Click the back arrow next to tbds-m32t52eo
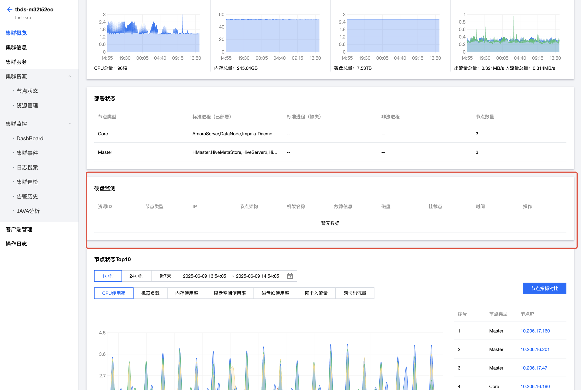 [10, 10]
